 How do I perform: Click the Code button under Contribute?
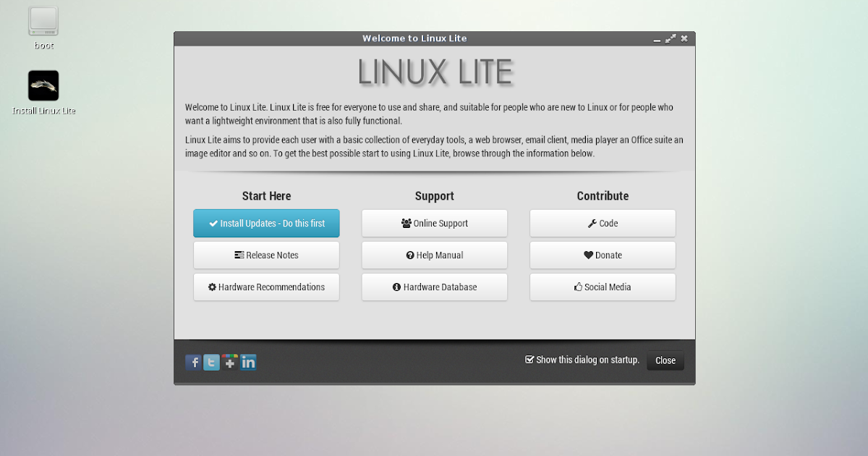tap(603, 223)
